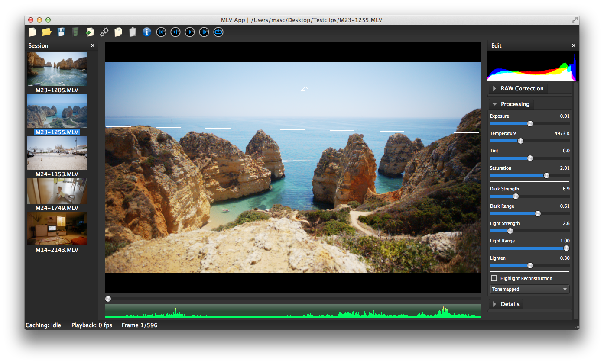Show clip information with the blue info icon
604x364 pixels.
[x=147, y=32]
